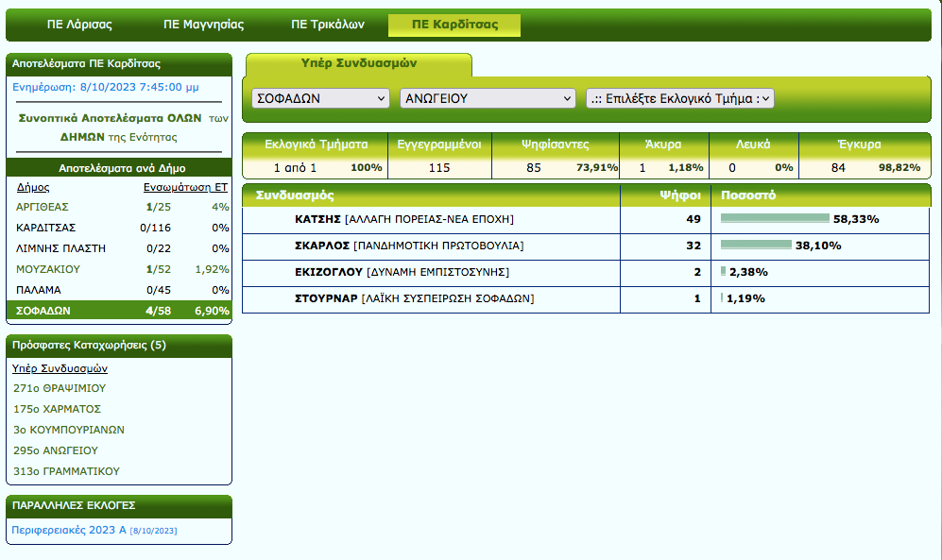
Task: Open recent entry 3ο ΚΟΥΜΠΟΥΡΙΑΝΩΝ
Action: pos(69,430)
